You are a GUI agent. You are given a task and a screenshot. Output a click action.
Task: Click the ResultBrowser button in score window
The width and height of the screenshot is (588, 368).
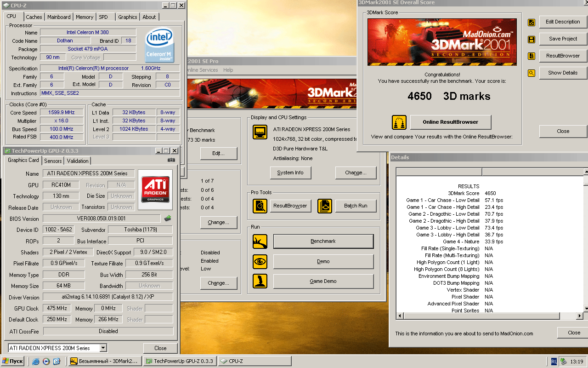click(563, 56)
